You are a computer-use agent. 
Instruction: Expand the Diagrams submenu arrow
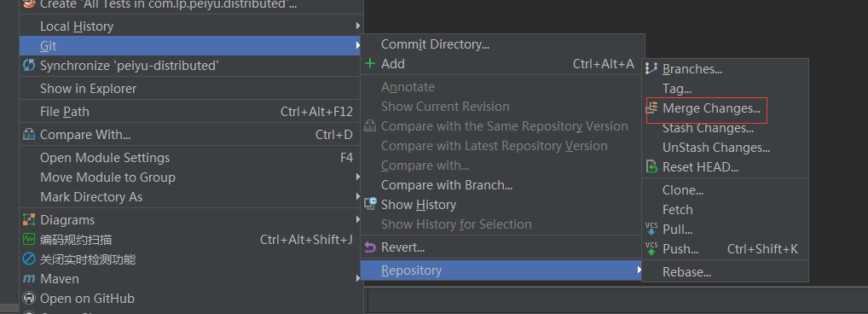click(x=358, y=220)
